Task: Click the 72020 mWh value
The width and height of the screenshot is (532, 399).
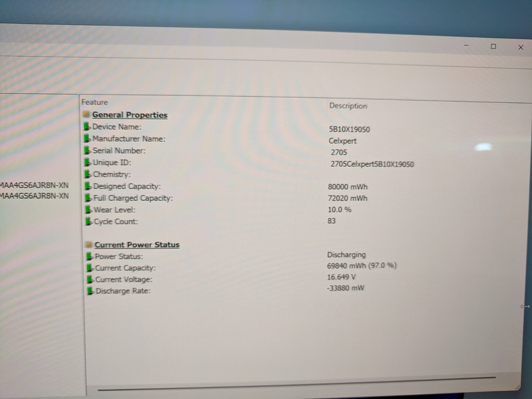Action: tap(348, 199)
